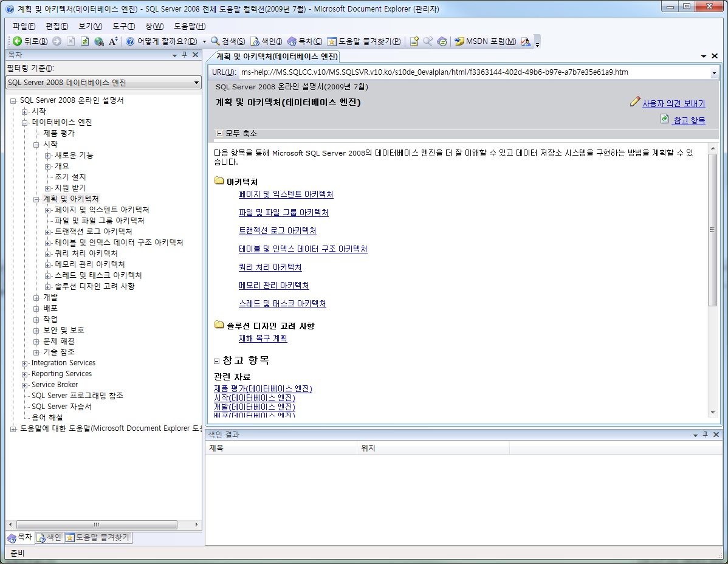Open the dropdown arrow next to 어떻게 할까요?

(x=204, y=41)
